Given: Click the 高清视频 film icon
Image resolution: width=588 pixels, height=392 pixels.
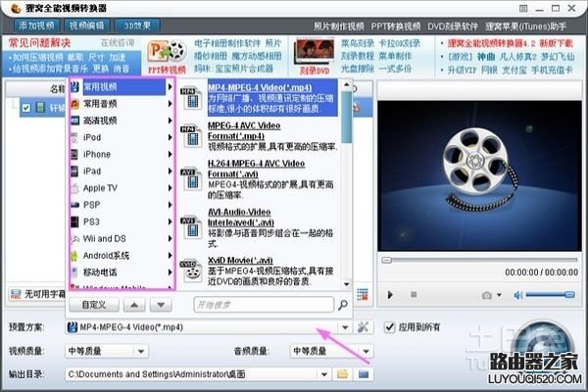Looking at the screenshot, I should [75, 121].
